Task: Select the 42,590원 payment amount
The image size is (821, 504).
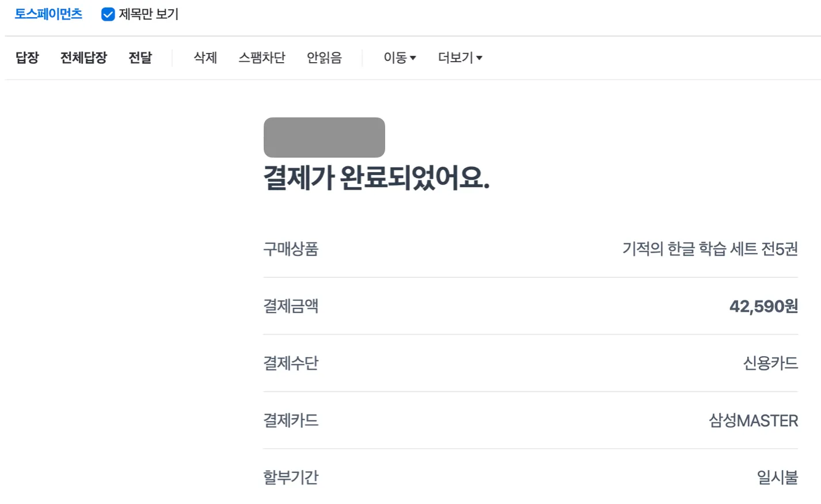Action: click(x=763, y=306)
